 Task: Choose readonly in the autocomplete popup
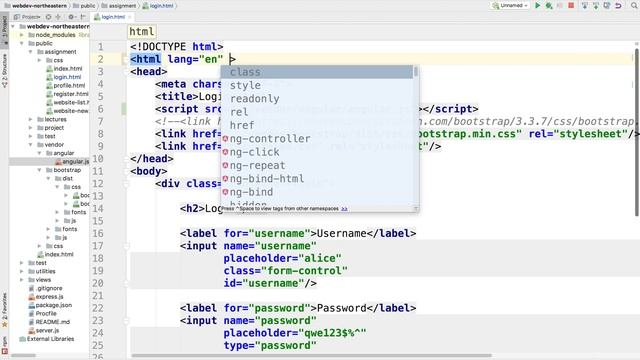coord(317,99)
